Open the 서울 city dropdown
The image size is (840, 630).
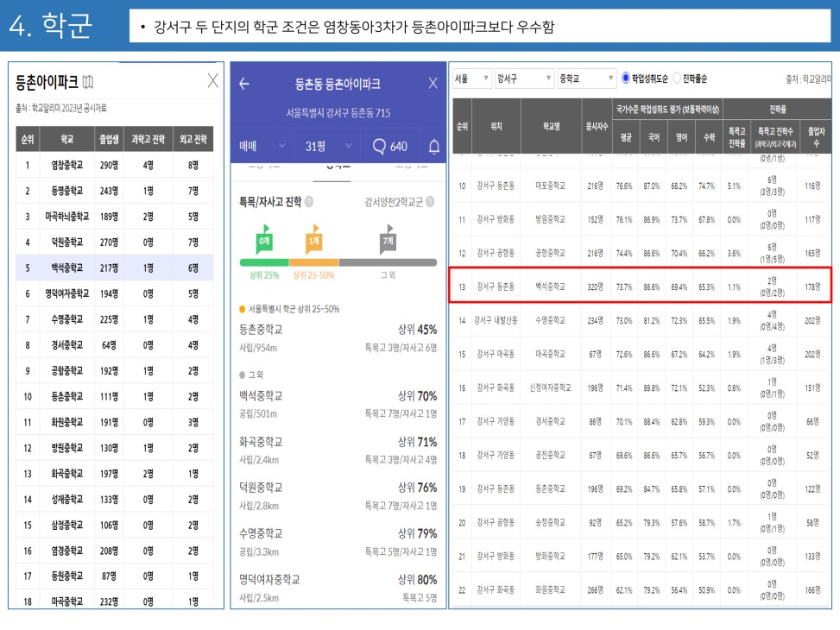(472, 79)
